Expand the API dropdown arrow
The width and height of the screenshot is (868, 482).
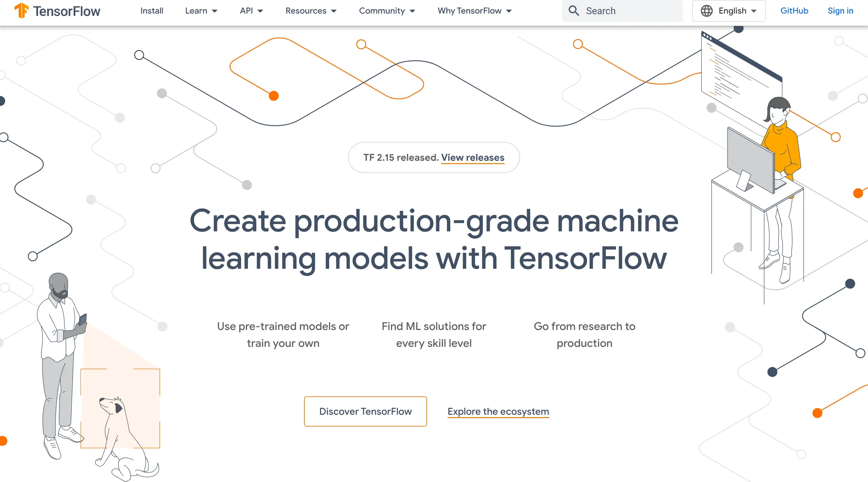tap(260, 11)
